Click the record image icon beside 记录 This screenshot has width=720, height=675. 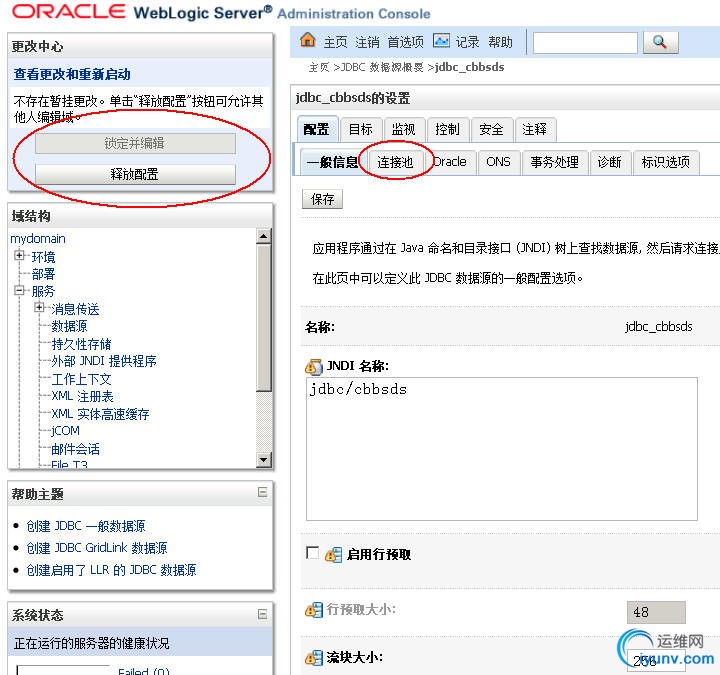(x=441, y=40)
